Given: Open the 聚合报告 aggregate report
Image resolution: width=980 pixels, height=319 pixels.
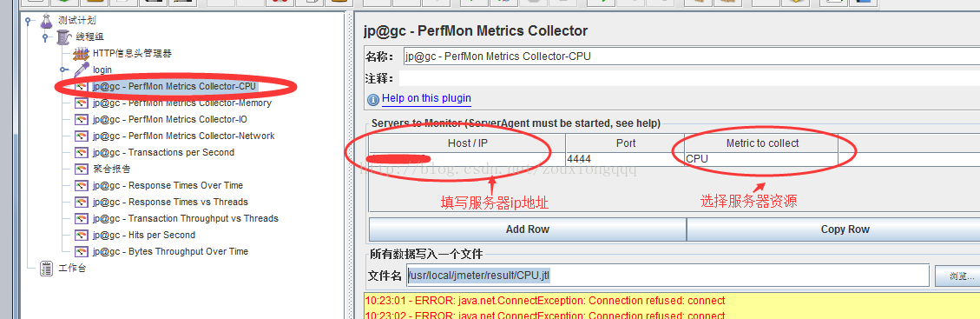Looking at the screenshot, I should click(111, 169).
